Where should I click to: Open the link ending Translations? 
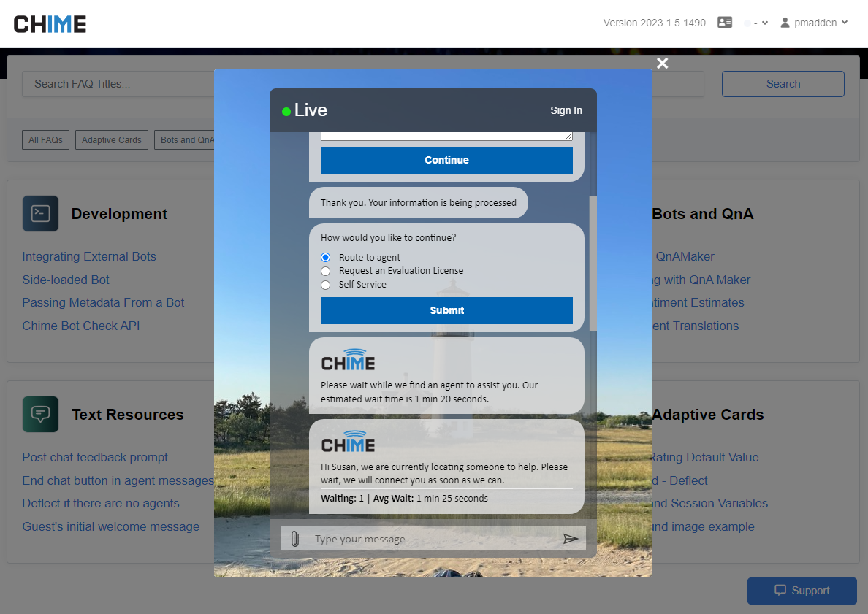(x=696, y=326)
